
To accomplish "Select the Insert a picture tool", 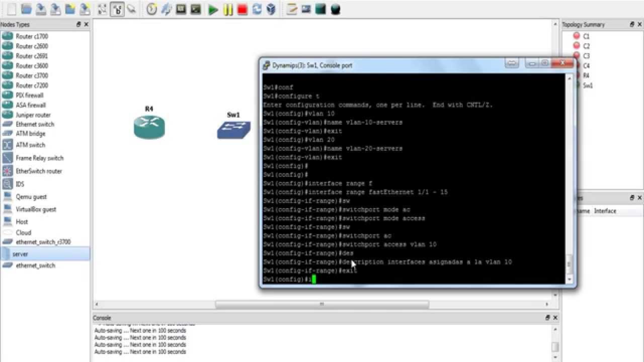I will point(306,9).
